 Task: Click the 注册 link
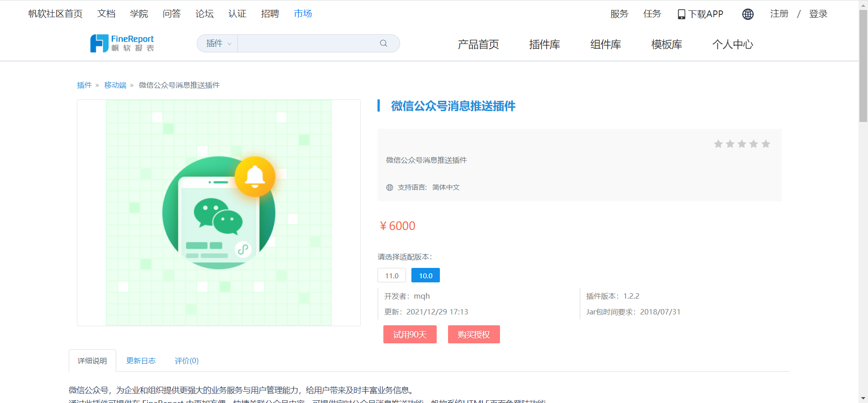pos(779,14)
